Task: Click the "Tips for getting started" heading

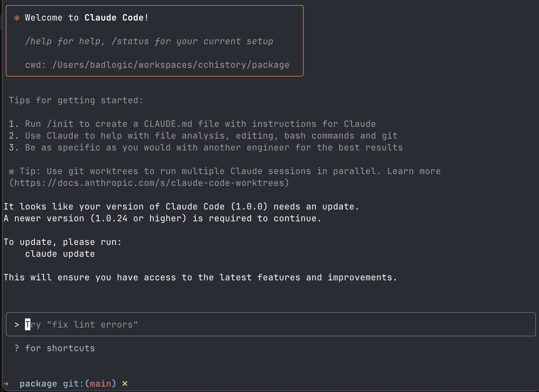Action: click(76, 100)
